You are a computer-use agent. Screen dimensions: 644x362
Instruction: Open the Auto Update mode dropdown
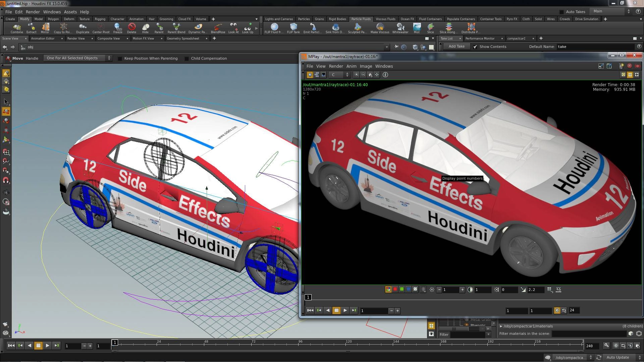point(623,357)
